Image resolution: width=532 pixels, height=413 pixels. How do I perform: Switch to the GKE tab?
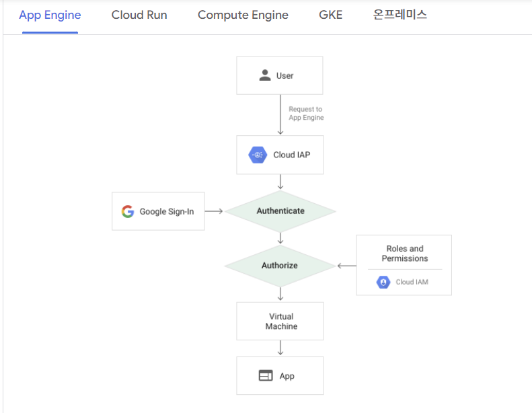tap(330, 15)
